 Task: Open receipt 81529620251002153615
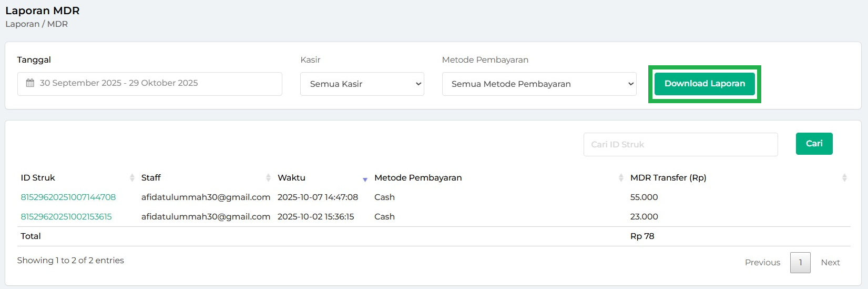[x=66, y=217]
